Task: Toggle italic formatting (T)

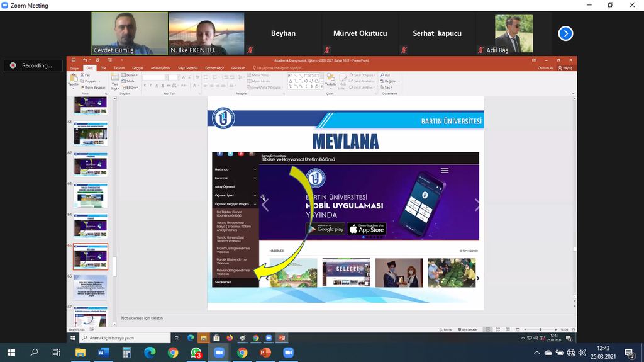Action: pos(151,86)
